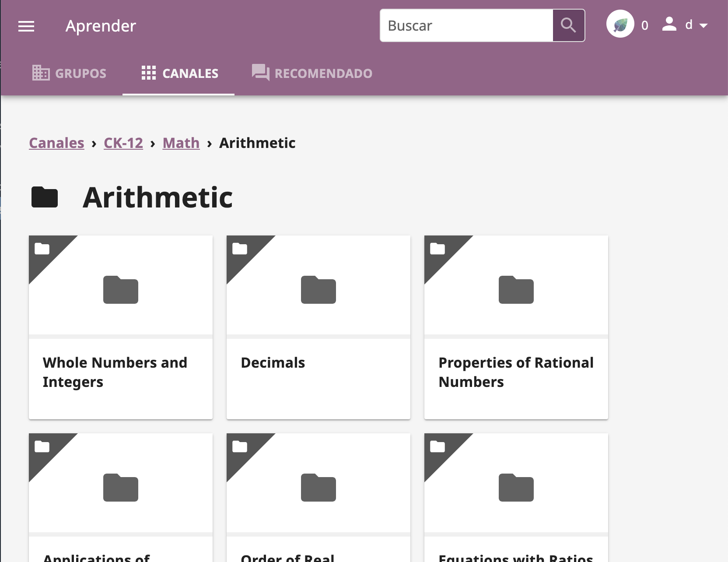Click the user profile person icon
The width and height of the screenshot is (728, 562).
pyautogui.click(x=669, y=24)
